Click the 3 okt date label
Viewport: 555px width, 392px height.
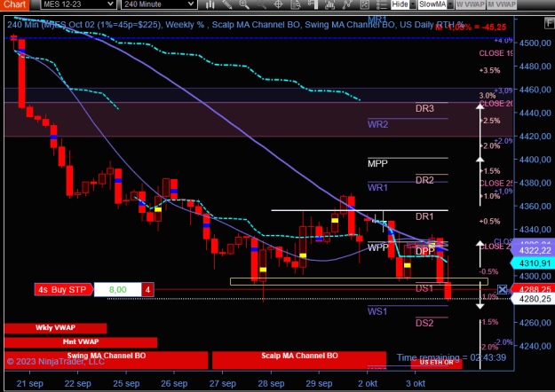point(416,383)
